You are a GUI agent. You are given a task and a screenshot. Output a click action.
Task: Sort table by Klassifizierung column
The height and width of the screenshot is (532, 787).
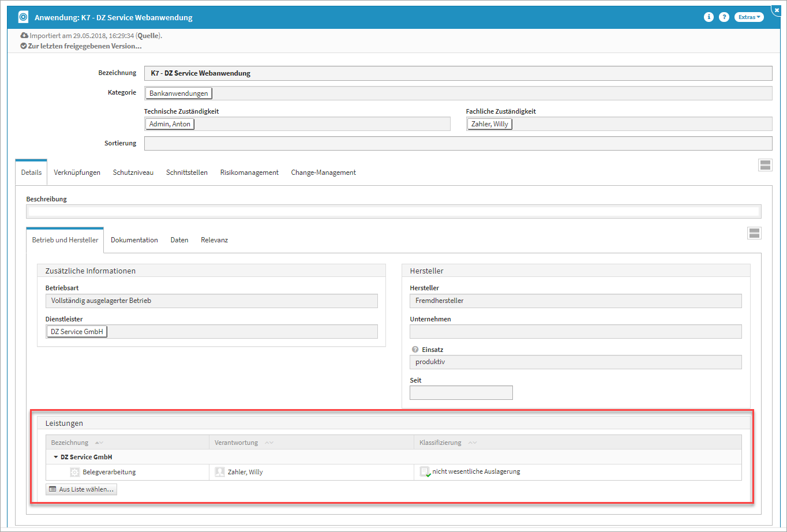tap(440, 443)
